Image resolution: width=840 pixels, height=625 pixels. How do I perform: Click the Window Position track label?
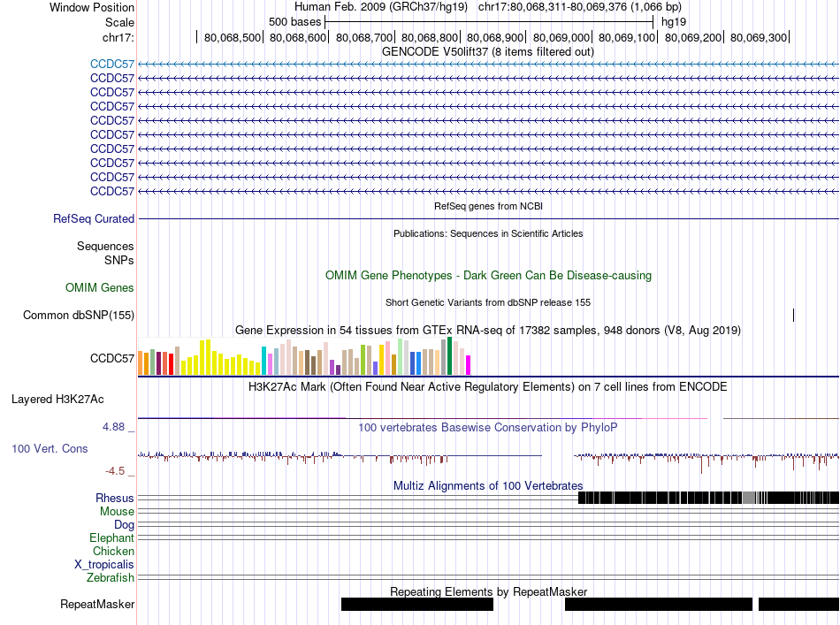tap(92, 7)
